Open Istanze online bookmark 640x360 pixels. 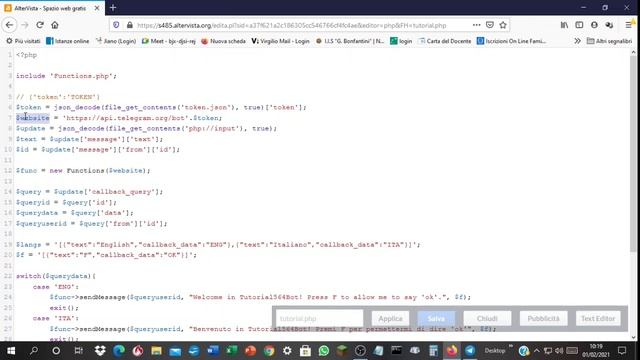pyautogui.click(x=68, y=41)
